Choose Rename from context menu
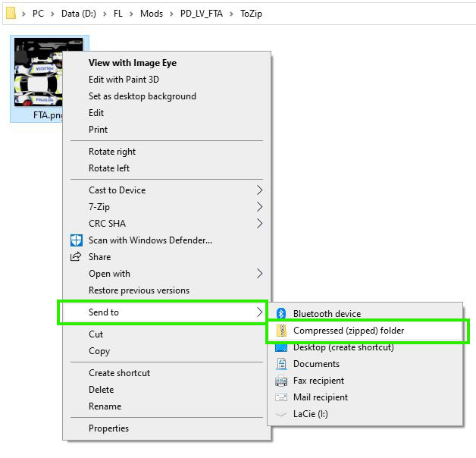Screen dimensions: 476x458 [105, 406]
